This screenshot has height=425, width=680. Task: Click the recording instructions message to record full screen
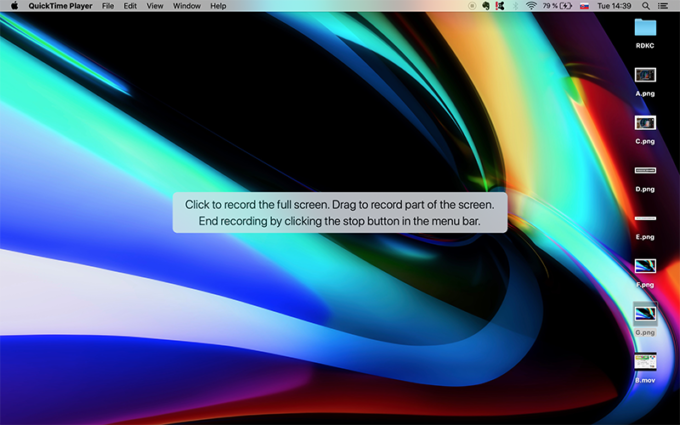pyautogui.click(x=339, y=212)
